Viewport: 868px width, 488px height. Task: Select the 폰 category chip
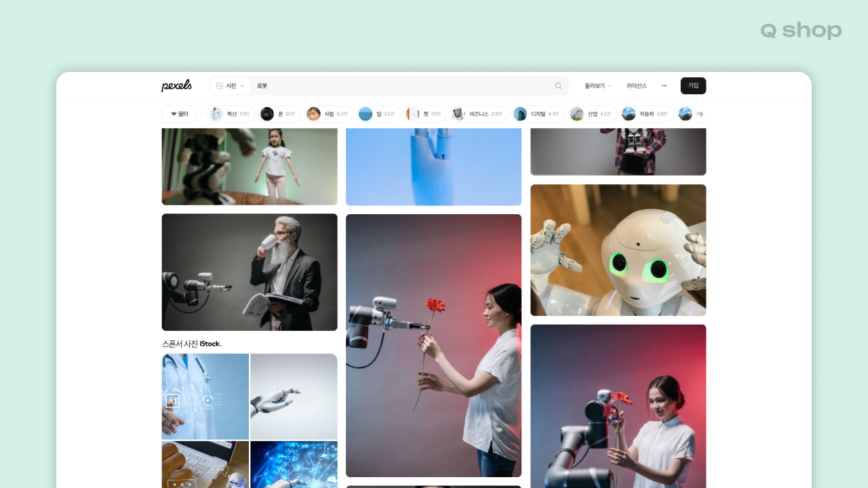click(279, 114)
